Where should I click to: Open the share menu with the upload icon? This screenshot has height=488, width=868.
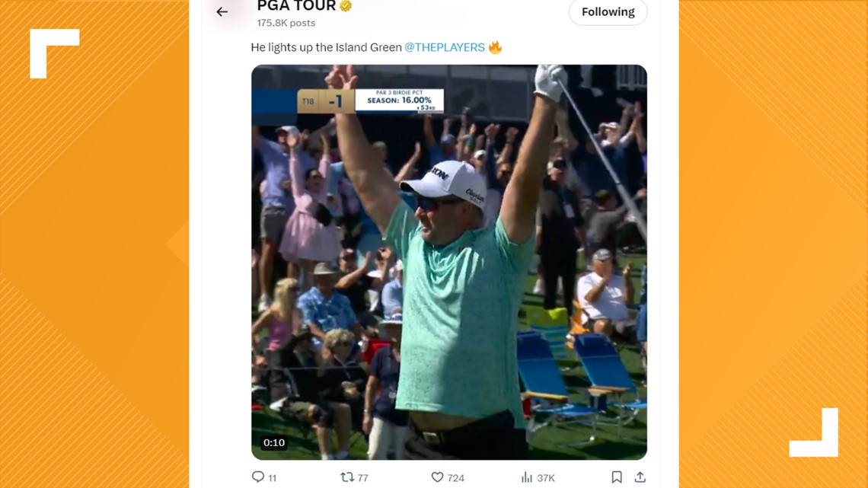638,477
